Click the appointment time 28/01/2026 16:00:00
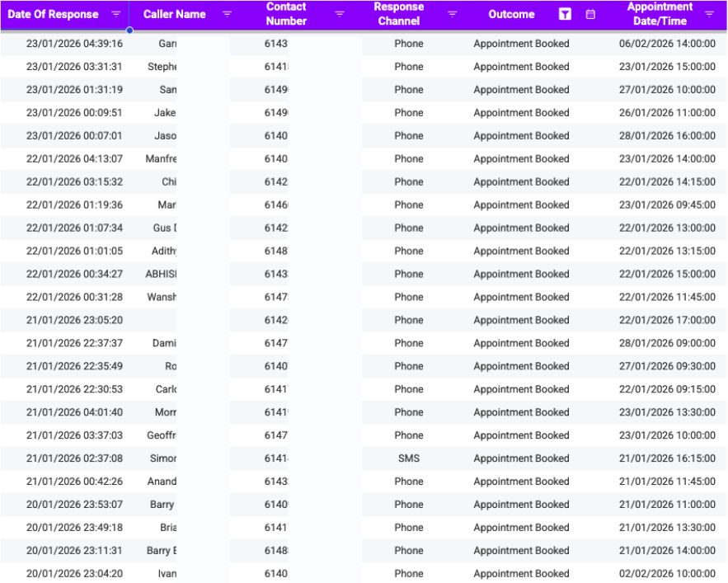The width and height of the screenshot is (728, 583). pyautogui.click(x=667, y=136)
